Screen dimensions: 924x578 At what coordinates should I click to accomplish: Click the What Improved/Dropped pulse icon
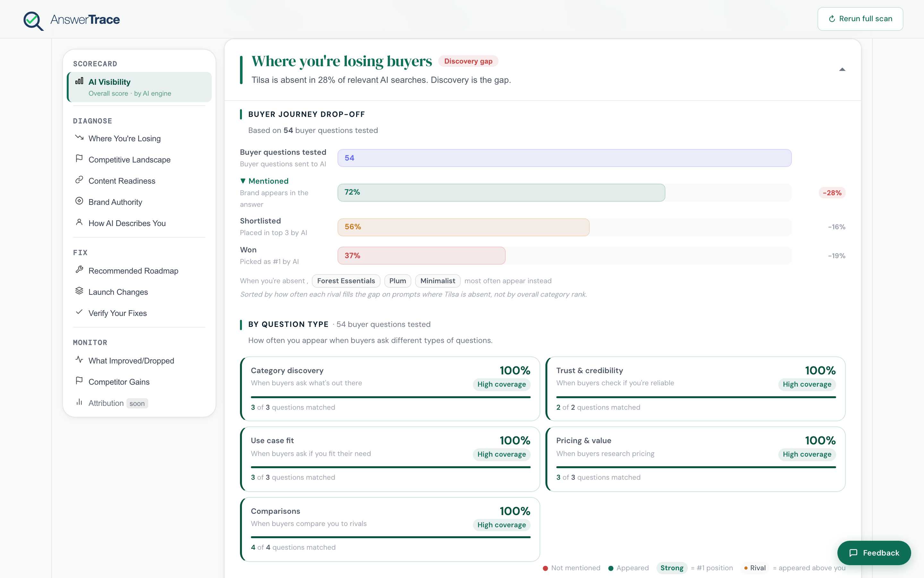tap(79, 359)
